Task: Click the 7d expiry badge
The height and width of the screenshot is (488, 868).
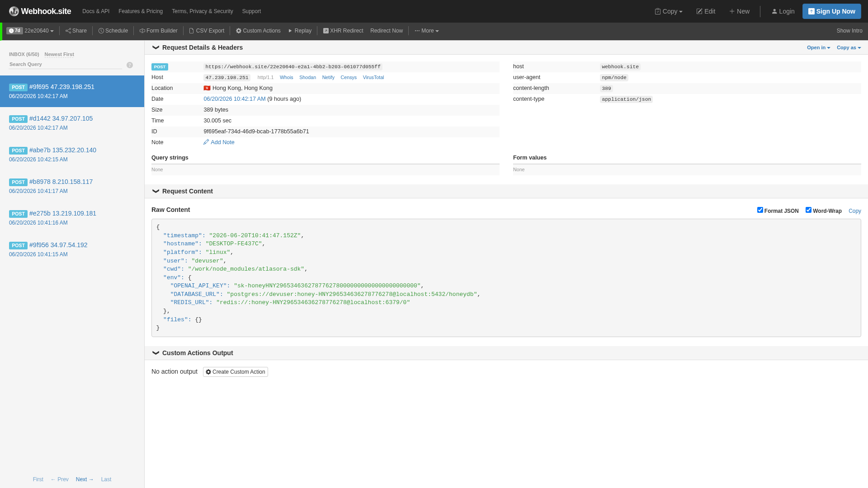Action: 15,31
